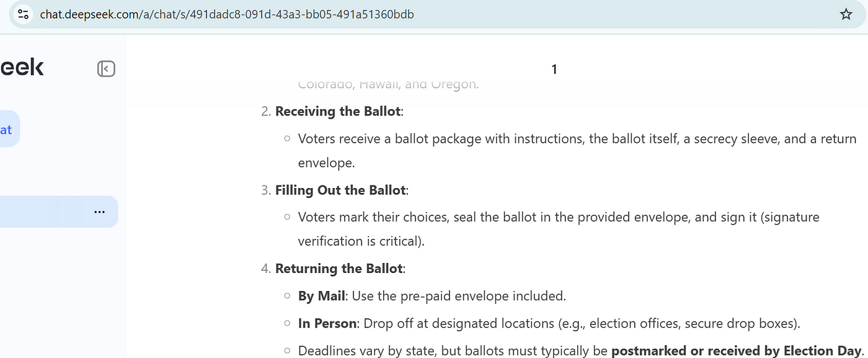
Task: Open the three-dot menu on the selected chat
Action: pos(99,212)
